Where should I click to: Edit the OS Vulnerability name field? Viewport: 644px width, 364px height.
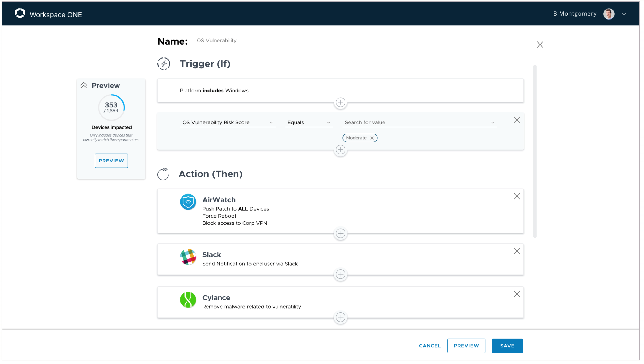[x=266, y=41]
